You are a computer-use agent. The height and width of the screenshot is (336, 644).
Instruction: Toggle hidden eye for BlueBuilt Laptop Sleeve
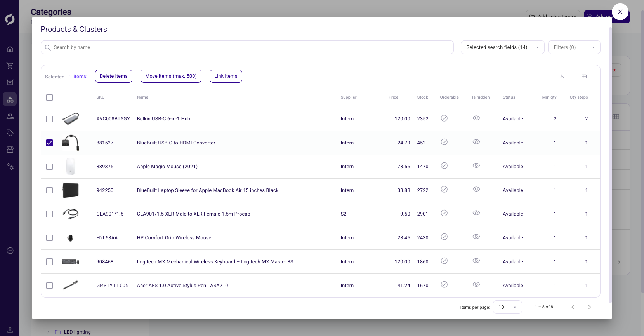pyautogui.click(x=476, y=189)
